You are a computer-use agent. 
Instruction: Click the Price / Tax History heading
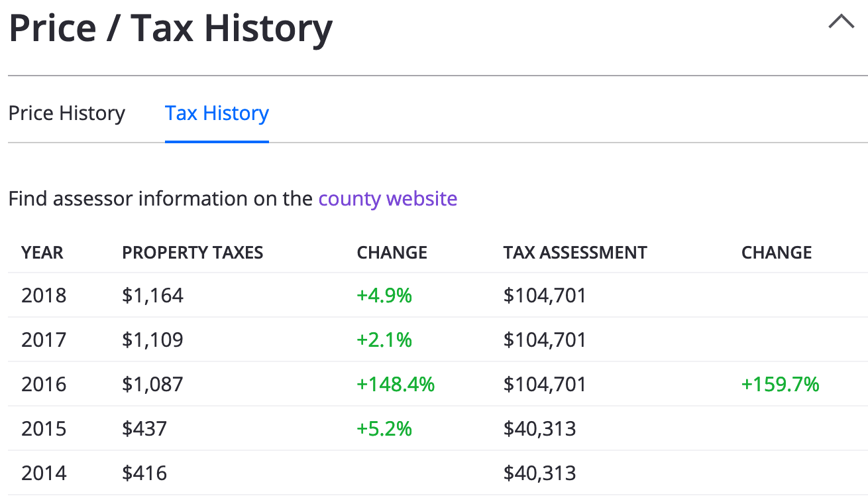coord(170,29)
